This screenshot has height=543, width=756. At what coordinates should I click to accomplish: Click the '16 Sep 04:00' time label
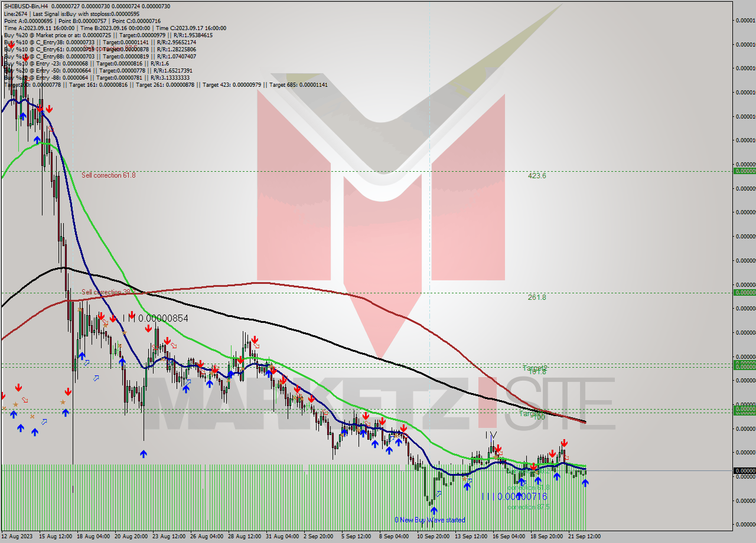pos(509,537)
